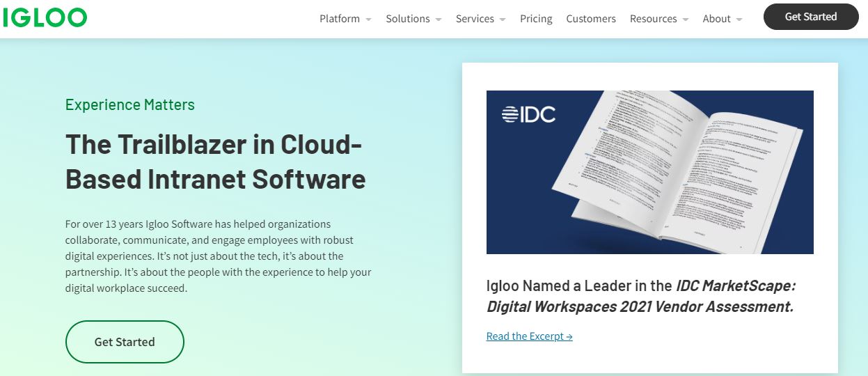Expand the Solutions dropdown arrow
The width and height of the screenshot is (868, 376).
tap(439, 19)
